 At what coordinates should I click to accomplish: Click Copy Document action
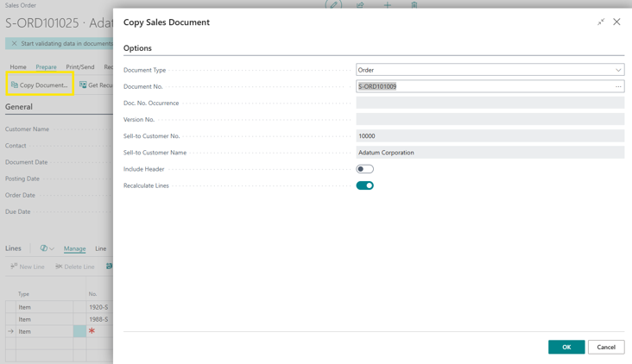[x=39, y=85]
